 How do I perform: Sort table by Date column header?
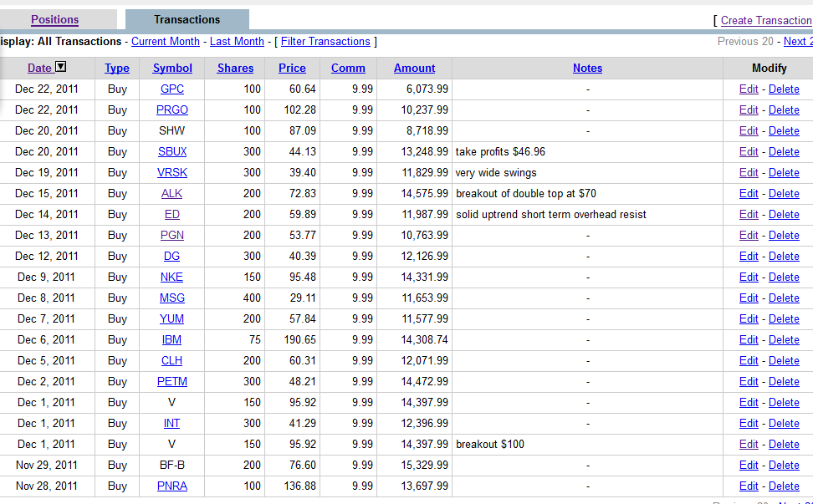coord(40,68)
